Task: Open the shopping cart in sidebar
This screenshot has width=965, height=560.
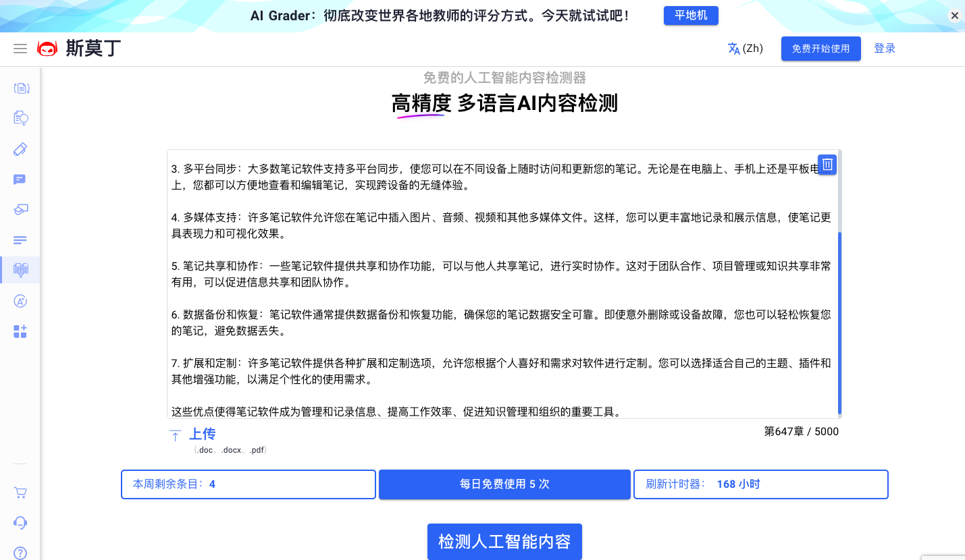Action: (x=20, y=493)
